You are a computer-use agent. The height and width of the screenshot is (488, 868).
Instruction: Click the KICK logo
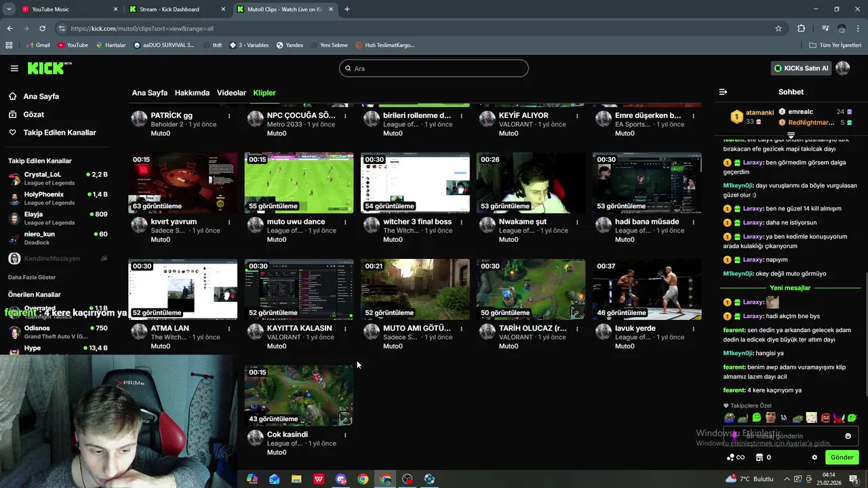pyautogui.click(x=49, y=68)
